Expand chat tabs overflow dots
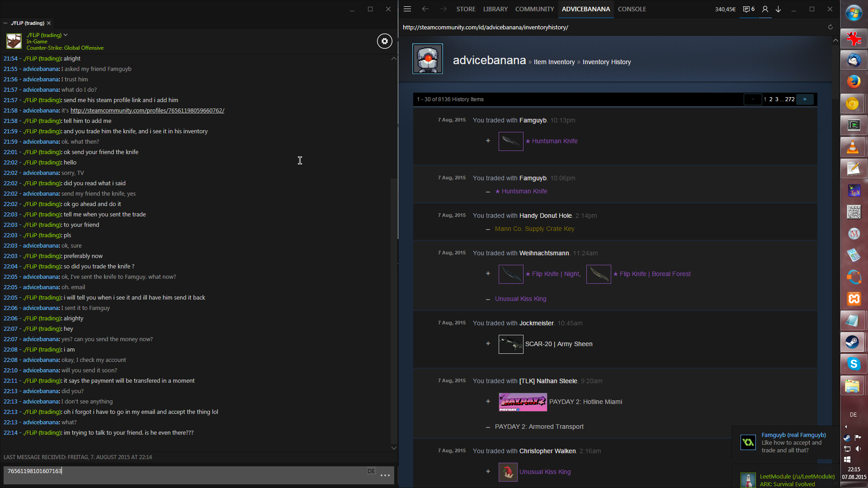 [x=5, y=23]
